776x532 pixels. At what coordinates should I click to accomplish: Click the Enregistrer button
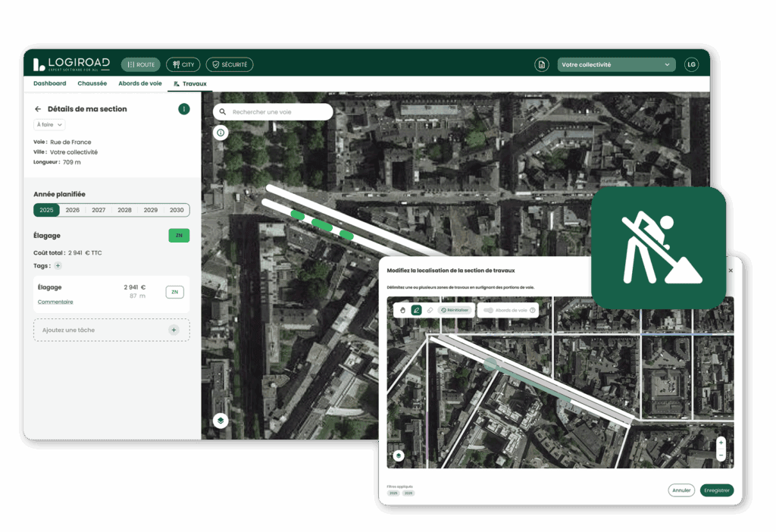[x=716, y=490]
